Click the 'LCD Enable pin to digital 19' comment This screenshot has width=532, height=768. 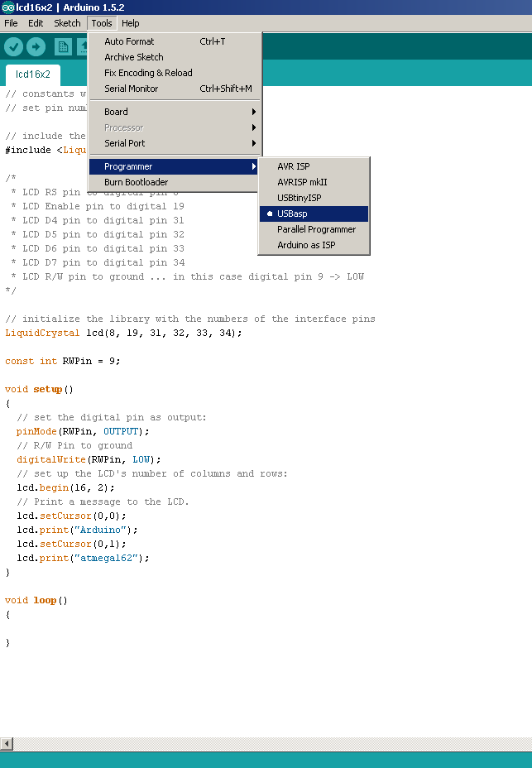point(98,206)
